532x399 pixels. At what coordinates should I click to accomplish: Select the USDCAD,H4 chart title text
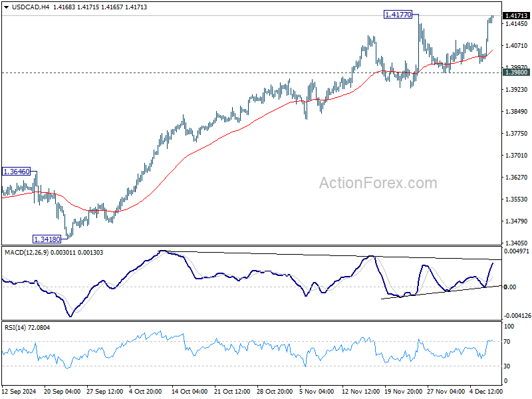31,7
